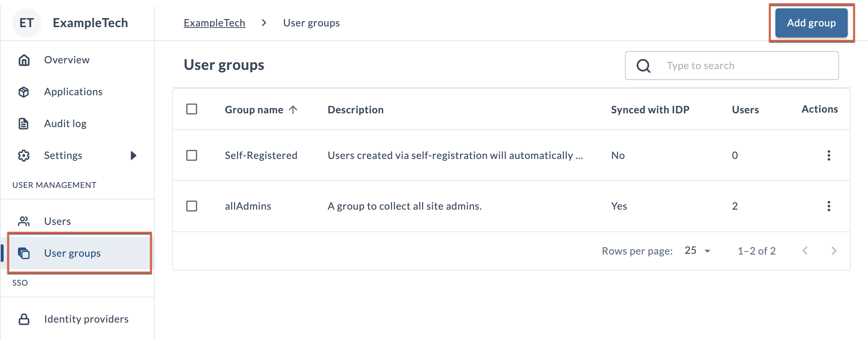Click the ET organization avatar
868x340 pixels.
27,23
